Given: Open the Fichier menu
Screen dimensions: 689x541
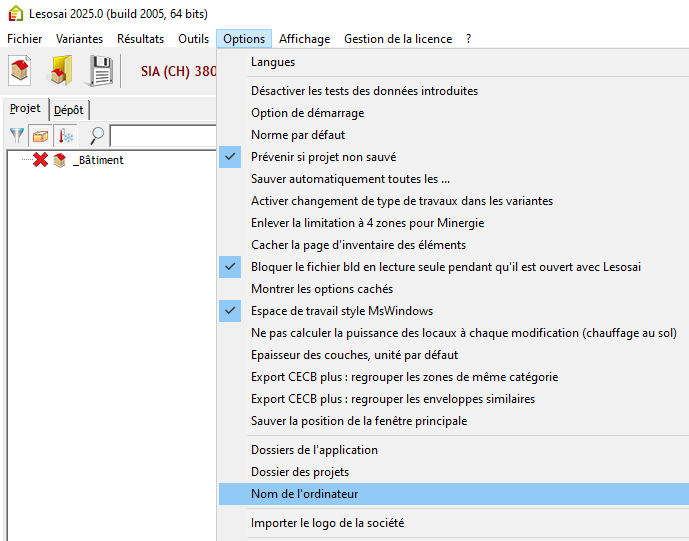Looking at the screenshot, I should point(25,39).
